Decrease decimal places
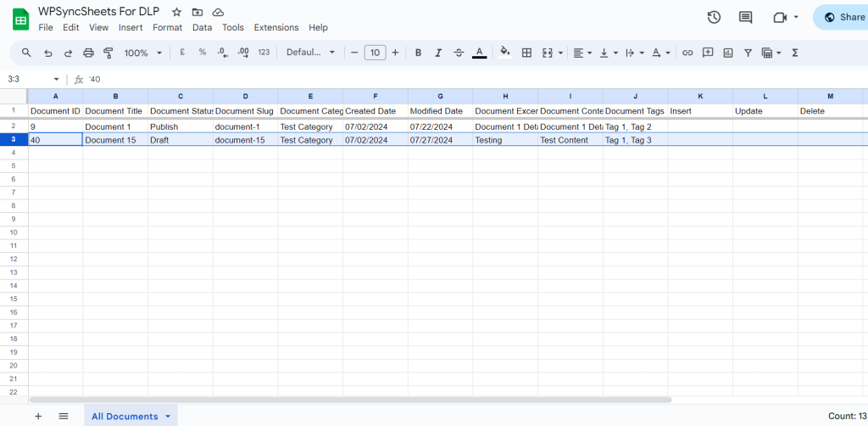The width and height of the screenshot is (868, 426). [223, 52]
